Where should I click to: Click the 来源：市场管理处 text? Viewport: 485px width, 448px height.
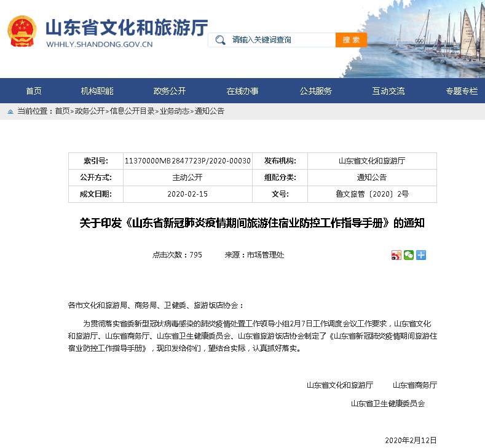tap(254, 255)
